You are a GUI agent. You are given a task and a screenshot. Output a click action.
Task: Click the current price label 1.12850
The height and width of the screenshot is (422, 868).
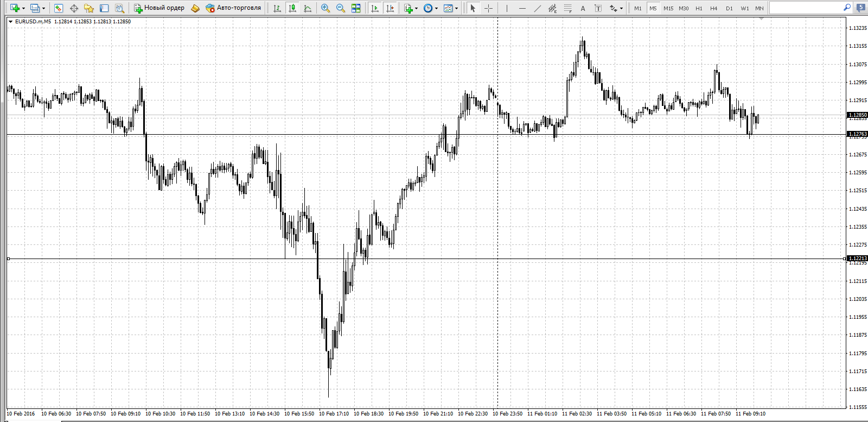[858, 115]
